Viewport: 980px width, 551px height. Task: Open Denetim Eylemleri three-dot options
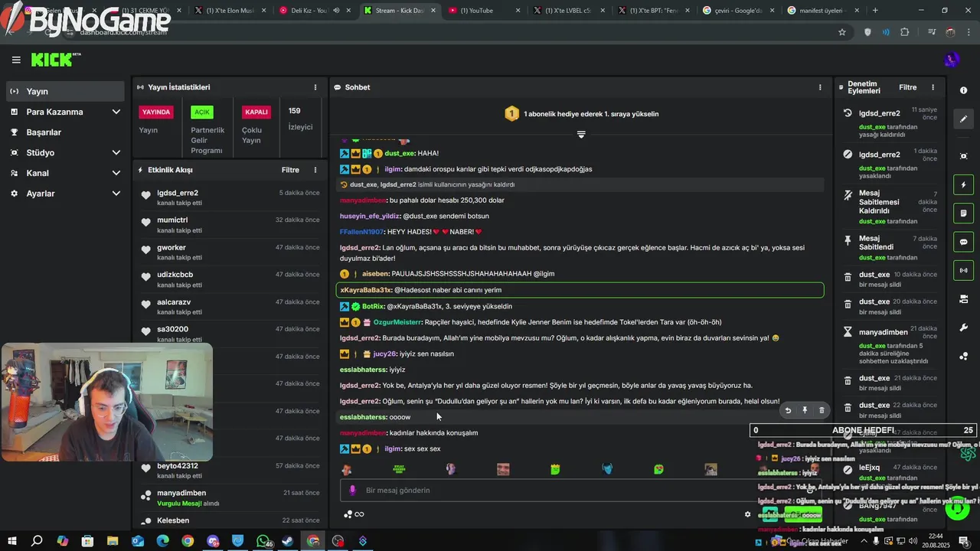coord(933,87)
